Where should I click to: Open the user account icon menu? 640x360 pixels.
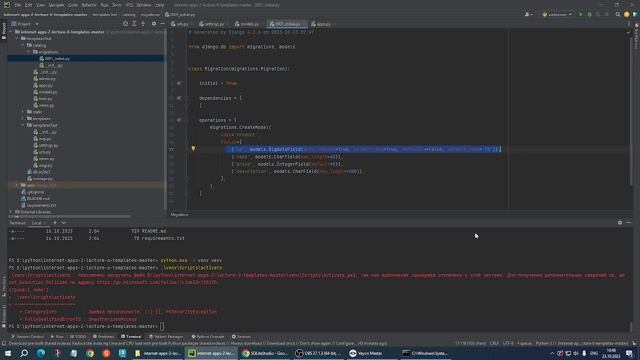tap(528, 14)
